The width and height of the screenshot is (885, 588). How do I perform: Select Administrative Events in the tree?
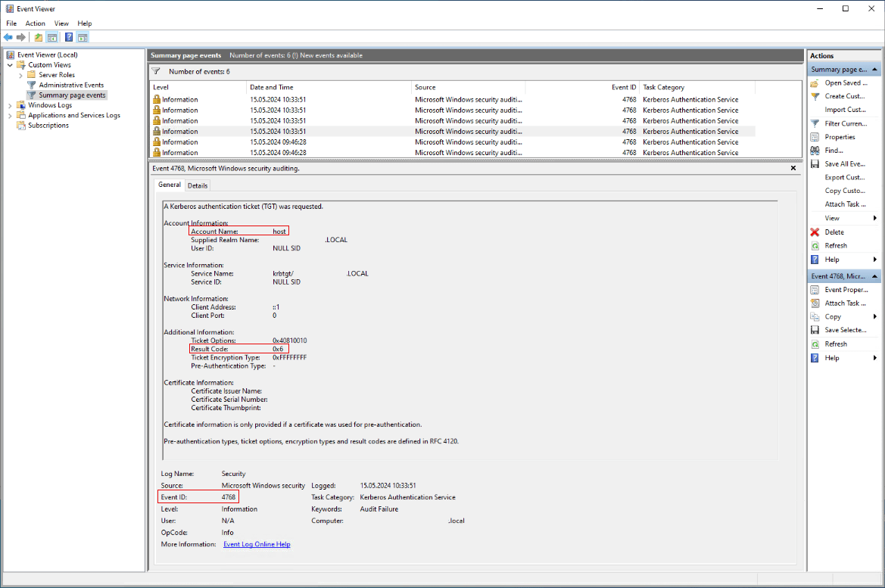(71, 85)
